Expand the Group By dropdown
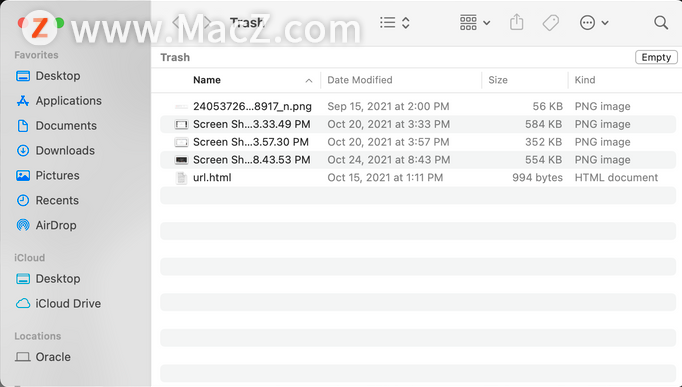The image size is (682, 387). (475, 23)
